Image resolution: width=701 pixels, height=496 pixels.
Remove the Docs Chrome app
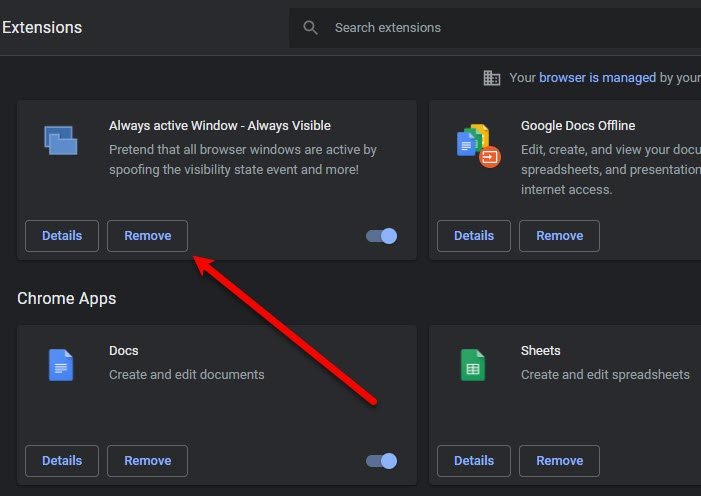coord(148,461)
